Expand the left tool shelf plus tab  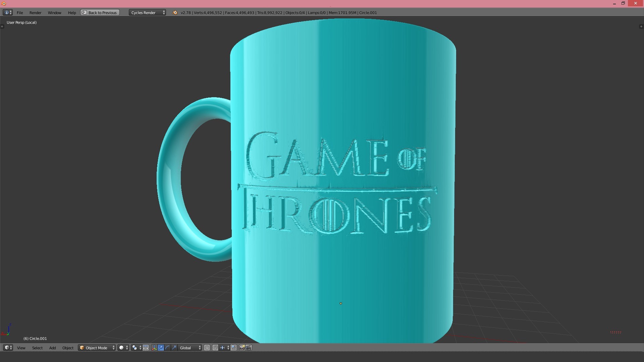pos(2,26)
